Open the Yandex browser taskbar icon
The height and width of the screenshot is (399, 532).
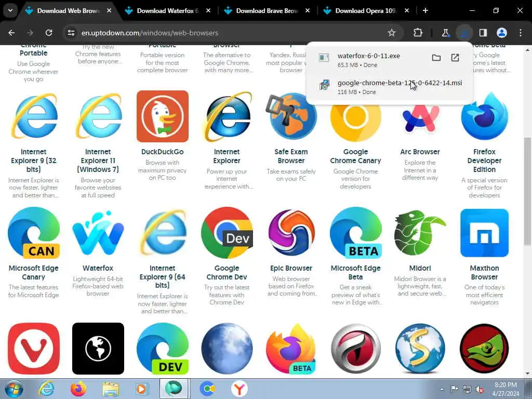click(240, 389)
